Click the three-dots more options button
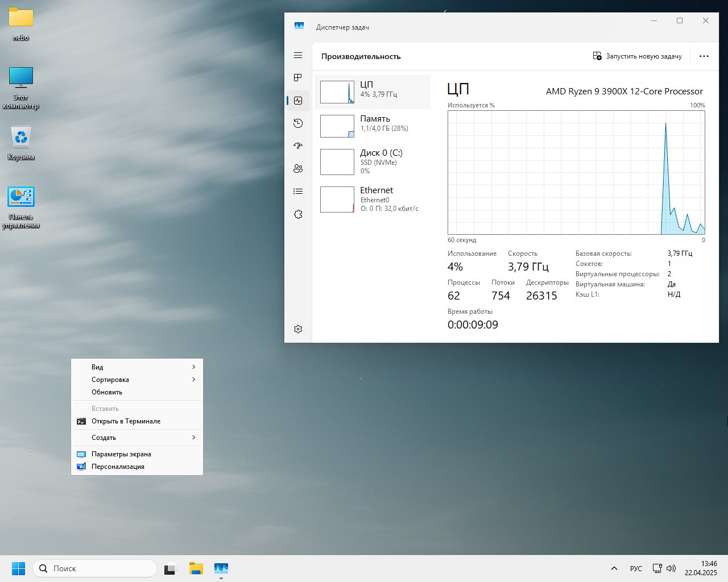728x582 pixels. click(x=704, y=56)
